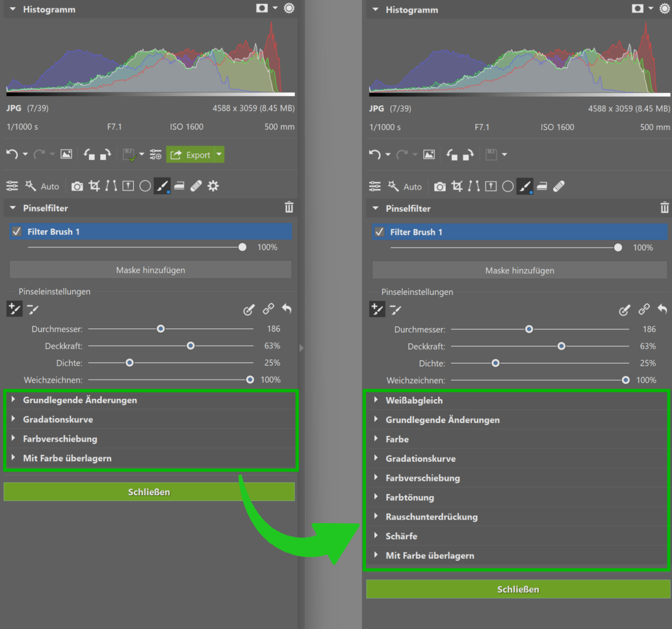Click the Auto magic wand in the left panel

click(x=30, y=186)
